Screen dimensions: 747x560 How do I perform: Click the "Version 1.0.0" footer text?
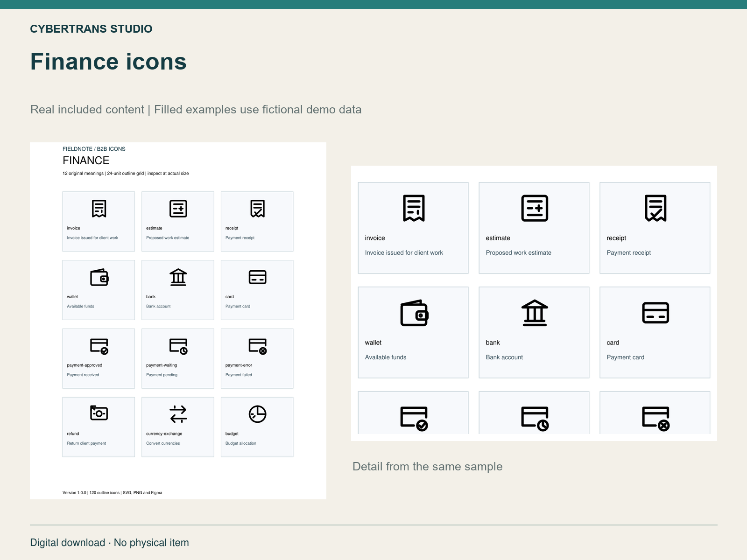(113, 493)
